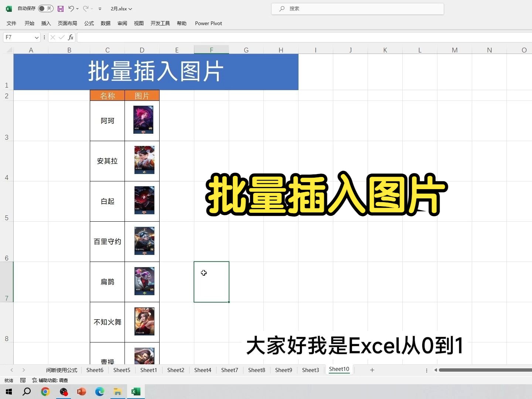Select the 扁鹊 character picture
Viewport: 532px width, 399px height.
tap(144, 281)
